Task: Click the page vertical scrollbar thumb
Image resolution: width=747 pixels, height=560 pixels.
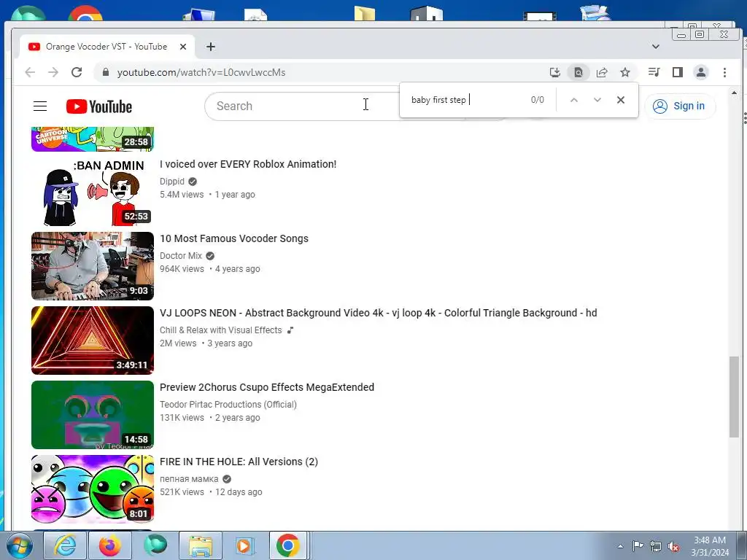Action: (734, 396)
